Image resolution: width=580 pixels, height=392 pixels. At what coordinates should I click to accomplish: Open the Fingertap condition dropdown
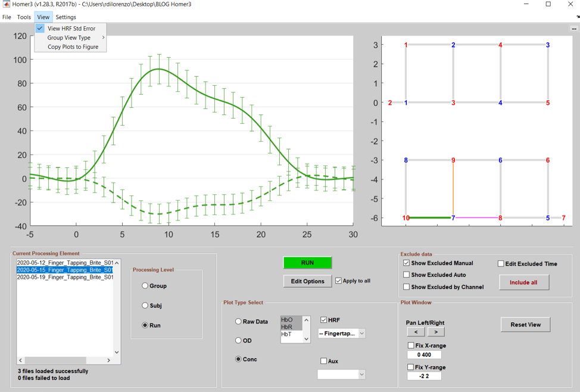coord(341,334)
